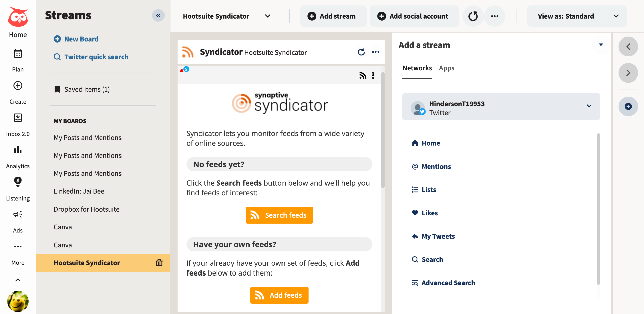This screenshot has width=644, height=314.
Task: Click the notification bell in Syndicator stream
Action: (182, 71)
